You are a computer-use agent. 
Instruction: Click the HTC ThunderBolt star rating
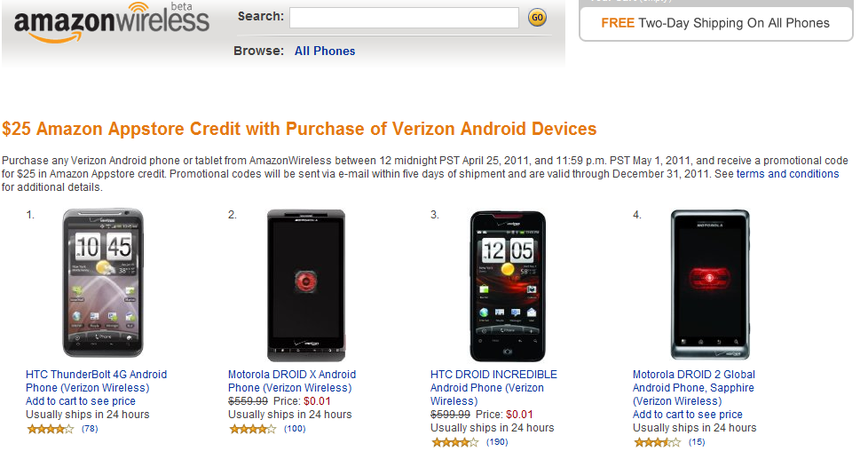point(51,430)
